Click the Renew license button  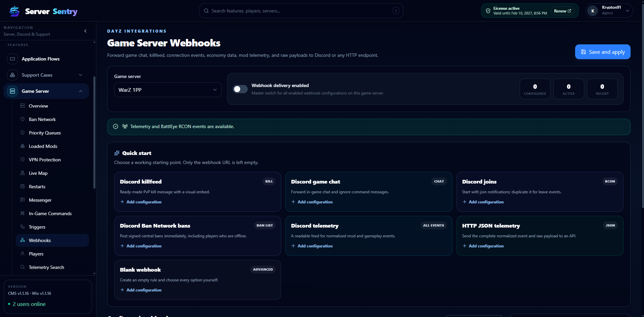pyautogui.click(x=562, y=11)
